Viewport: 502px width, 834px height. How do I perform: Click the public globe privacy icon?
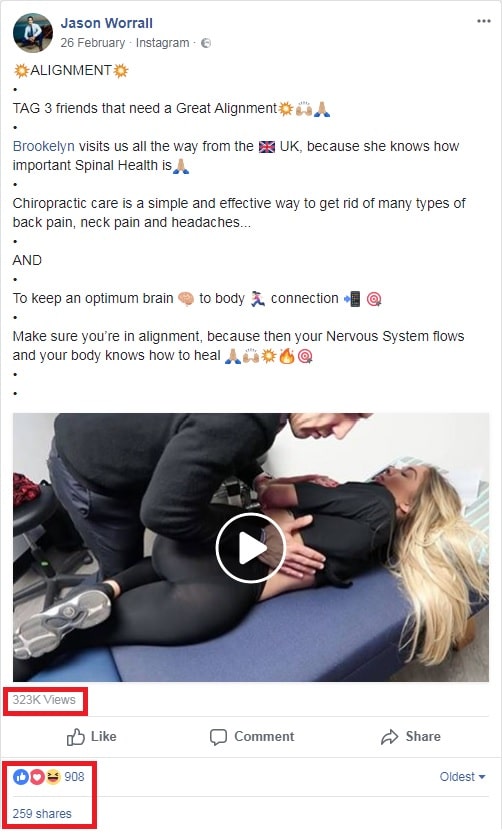206,43
